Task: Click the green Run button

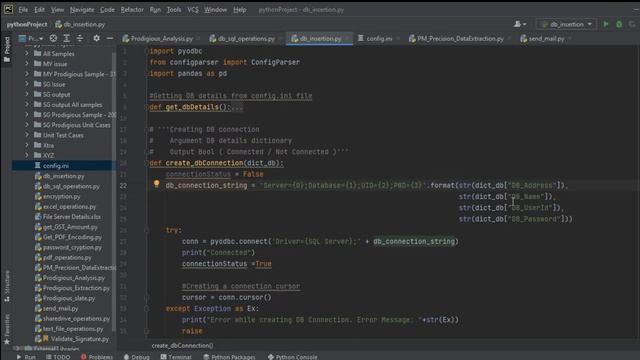Action: tap(606, 24)
